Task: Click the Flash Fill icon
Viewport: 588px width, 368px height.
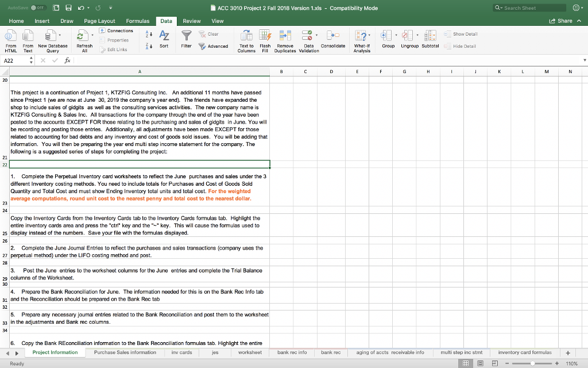Action: [x=265, y=36]
